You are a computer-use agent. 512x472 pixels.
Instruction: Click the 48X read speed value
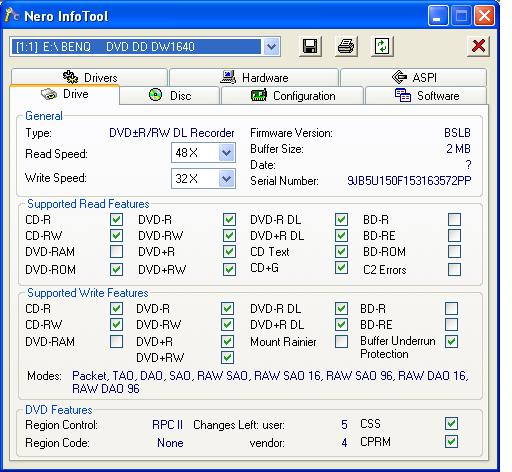pos(186,153)
